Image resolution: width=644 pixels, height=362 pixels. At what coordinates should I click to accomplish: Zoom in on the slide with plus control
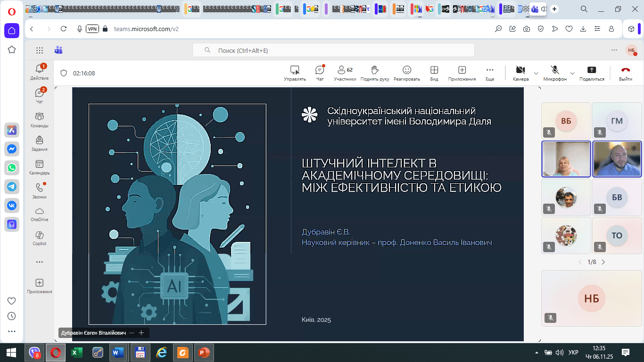click(141, 333)
